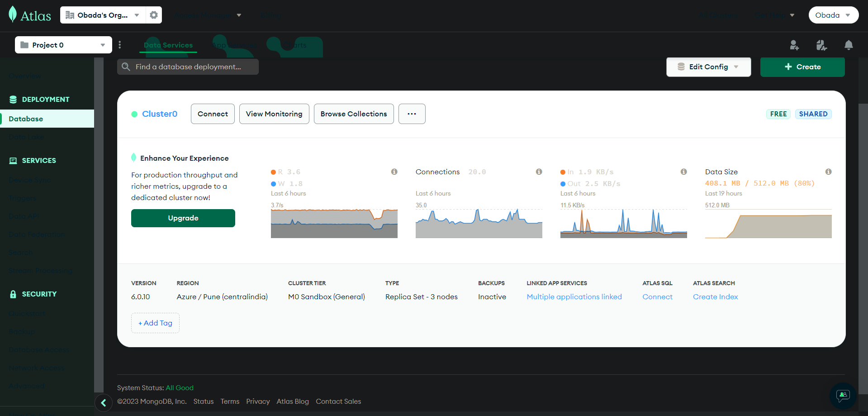Open the Obada user account menu
The image size is (868, 416).
(x=833, y=15)
